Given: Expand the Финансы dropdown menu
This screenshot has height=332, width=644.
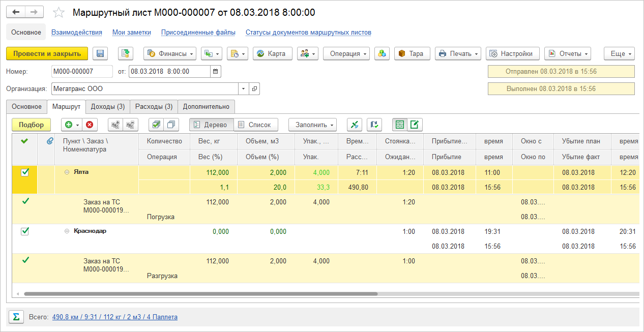Looking at the screenshot, I should click(x=170, y=53).
